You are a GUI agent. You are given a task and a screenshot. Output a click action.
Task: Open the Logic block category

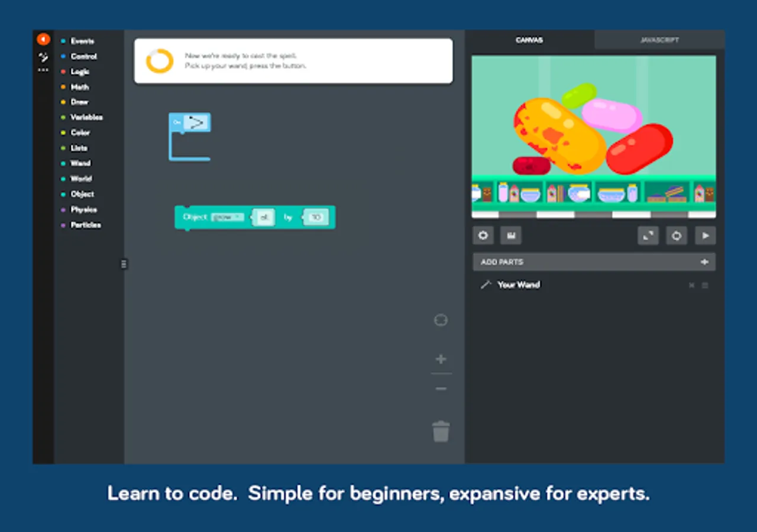(x=80, y=72)
